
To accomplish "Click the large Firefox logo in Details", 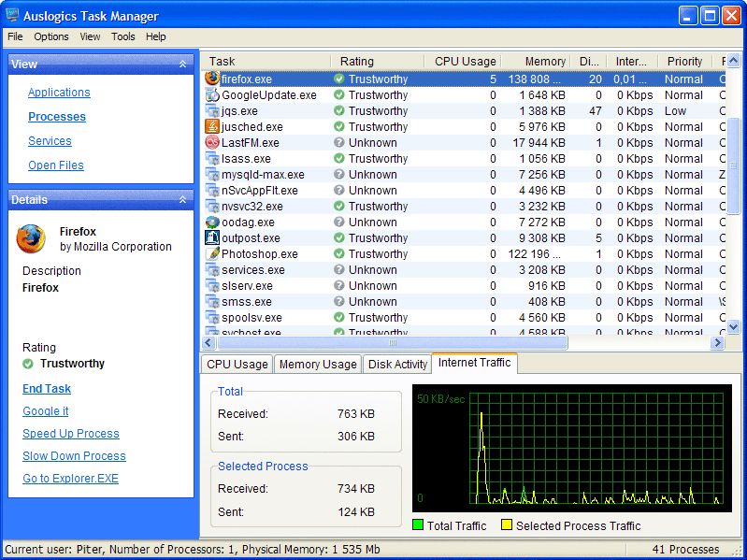I will point(31,239).
